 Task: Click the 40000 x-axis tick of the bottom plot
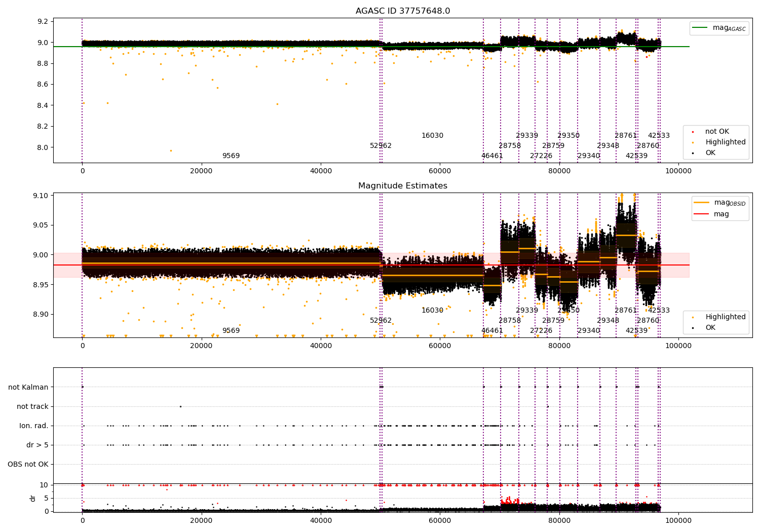click(x=321, y=520)
